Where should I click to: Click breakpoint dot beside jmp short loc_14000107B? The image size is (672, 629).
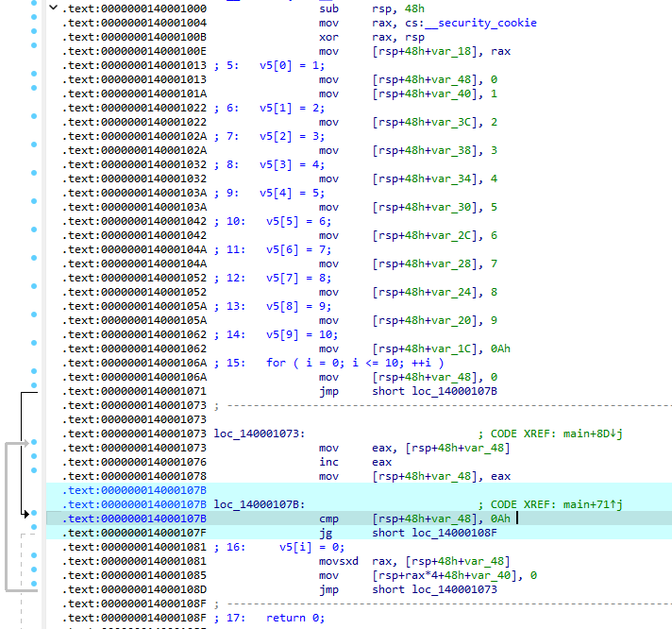34,391
